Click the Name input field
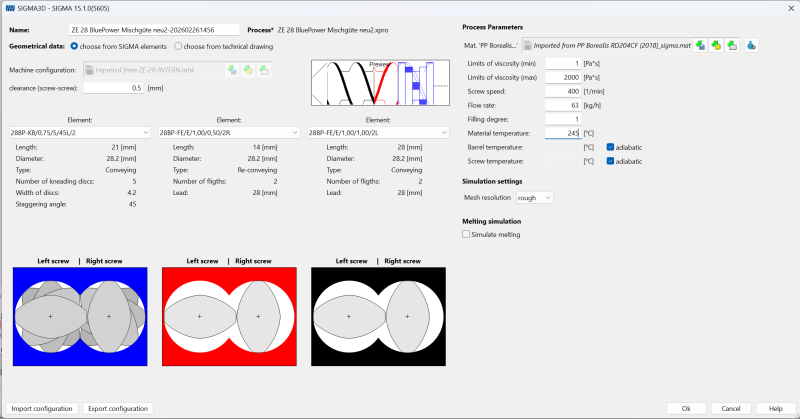800x419 pixels. [154, 30]
